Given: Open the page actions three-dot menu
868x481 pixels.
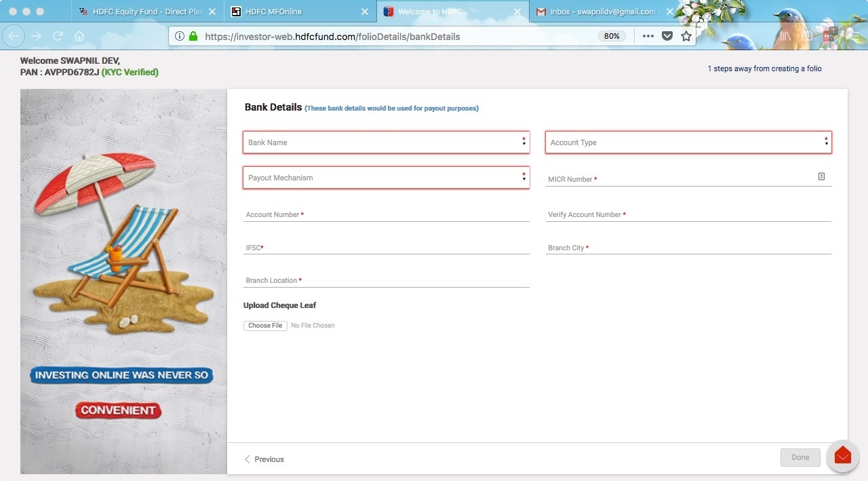Looking at the screenshot, I should click(648, 36).
